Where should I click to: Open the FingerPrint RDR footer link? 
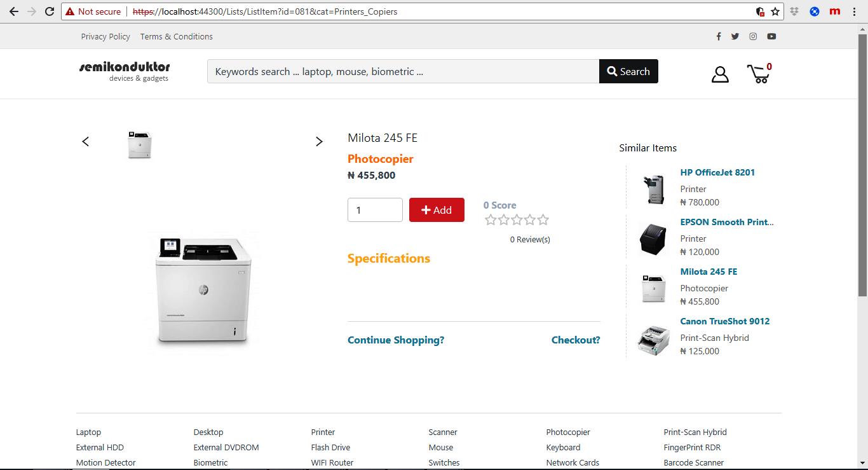[x=692, y=448]
